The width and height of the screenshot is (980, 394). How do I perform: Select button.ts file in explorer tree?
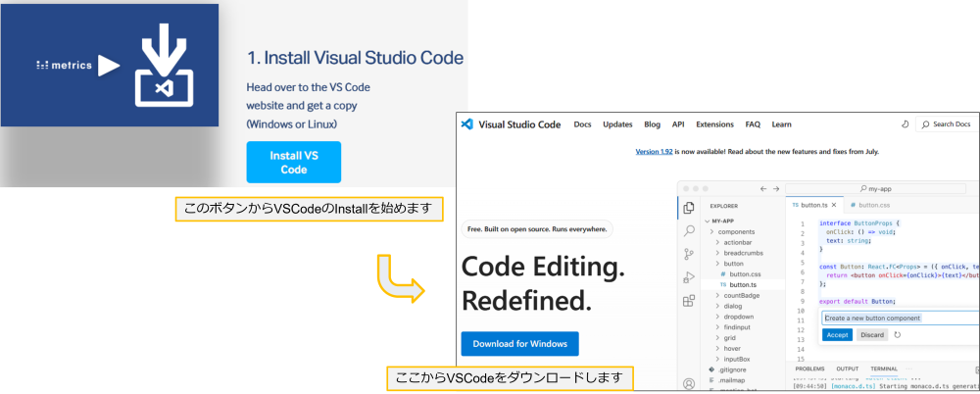744,284
